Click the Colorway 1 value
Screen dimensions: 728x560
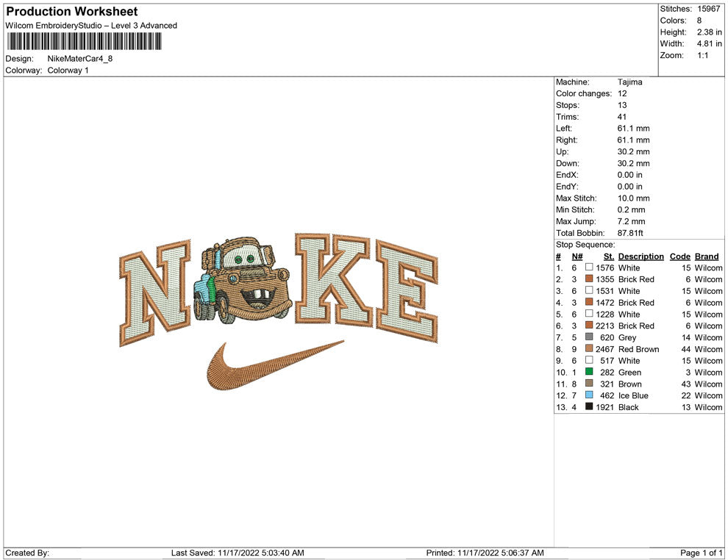(68, 71)
